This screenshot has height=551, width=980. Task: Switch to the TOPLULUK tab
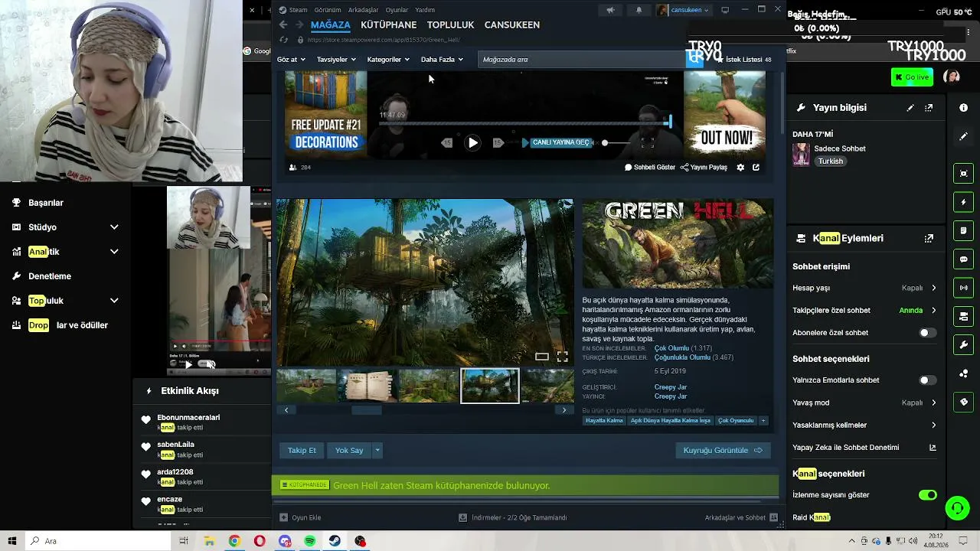click(451, 24)
